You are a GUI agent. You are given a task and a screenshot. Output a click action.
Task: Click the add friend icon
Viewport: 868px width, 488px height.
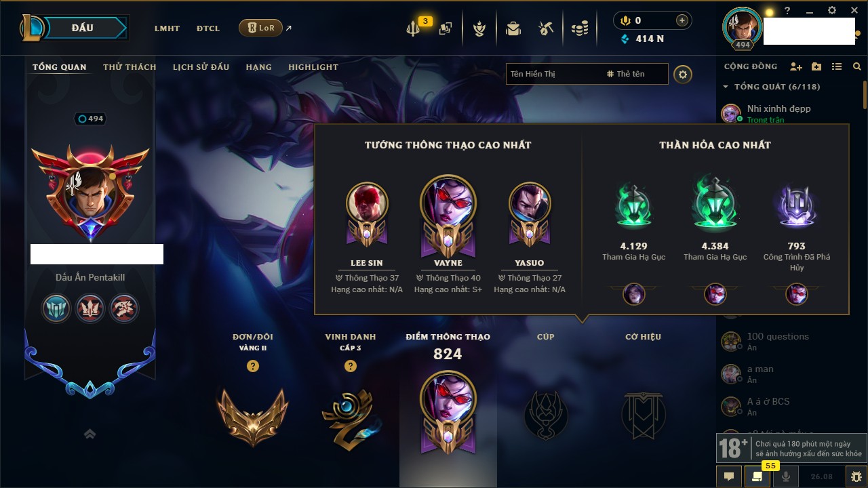click(x=796, y=66)
